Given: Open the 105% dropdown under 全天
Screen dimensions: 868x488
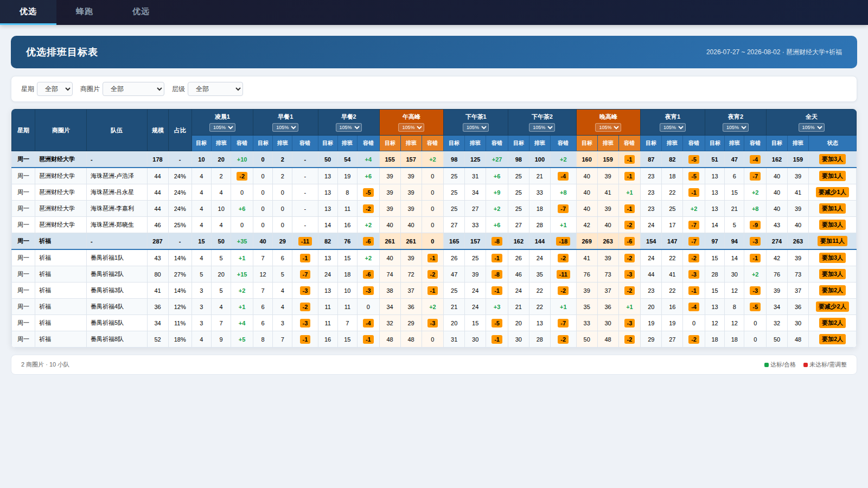Looking at the screenshot, I should [812, 127].
